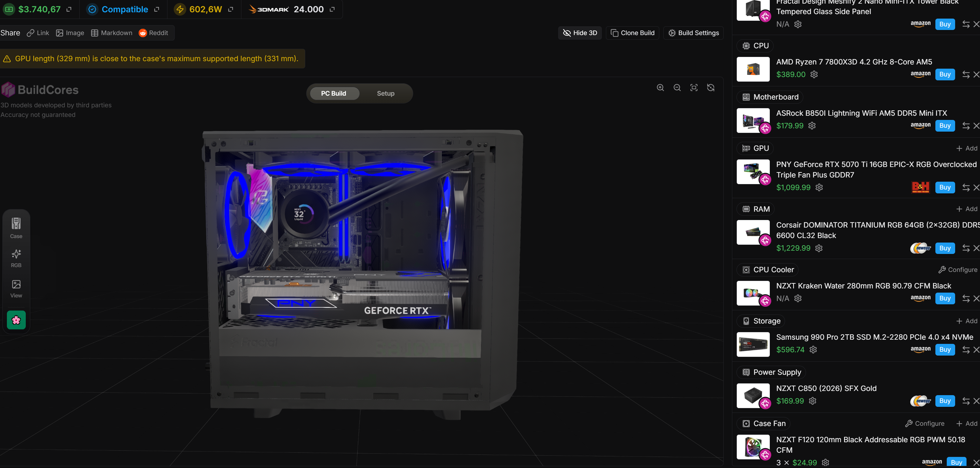Remove the RAM from the build
Viewport: 980px width, 468px height.
[x=976, y=248]
